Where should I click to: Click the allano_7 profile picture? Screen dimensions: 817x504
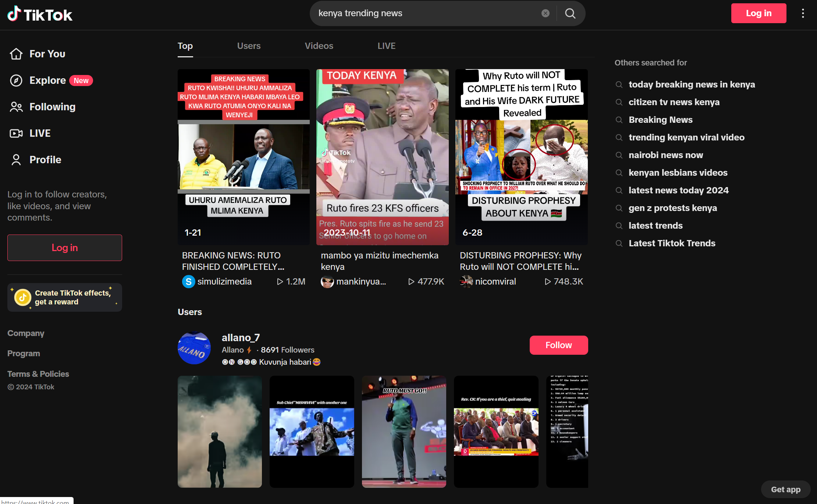(x=194, y=348)
